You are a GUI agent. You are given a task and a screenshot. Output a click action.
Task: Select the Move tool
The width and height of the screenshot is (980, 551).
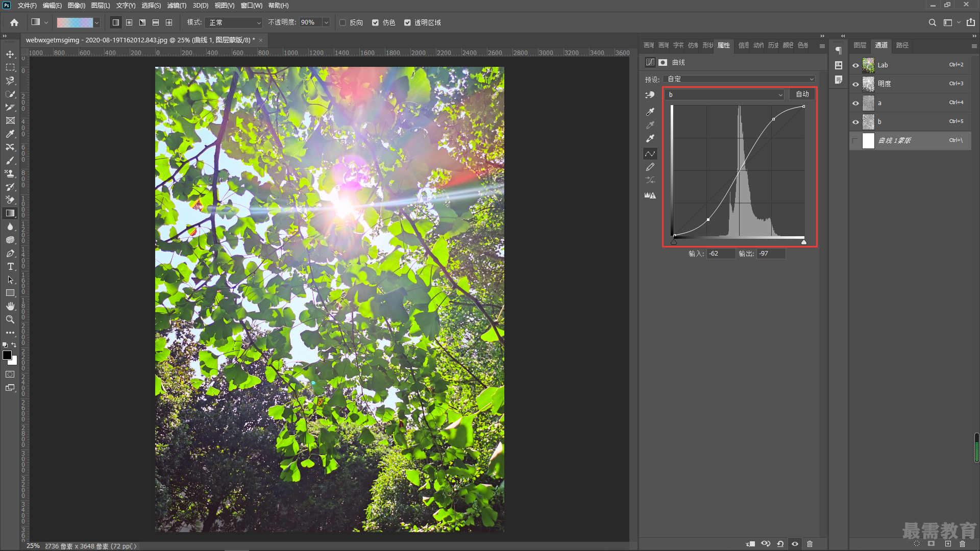pyautogui.click(x=10, y=54)
